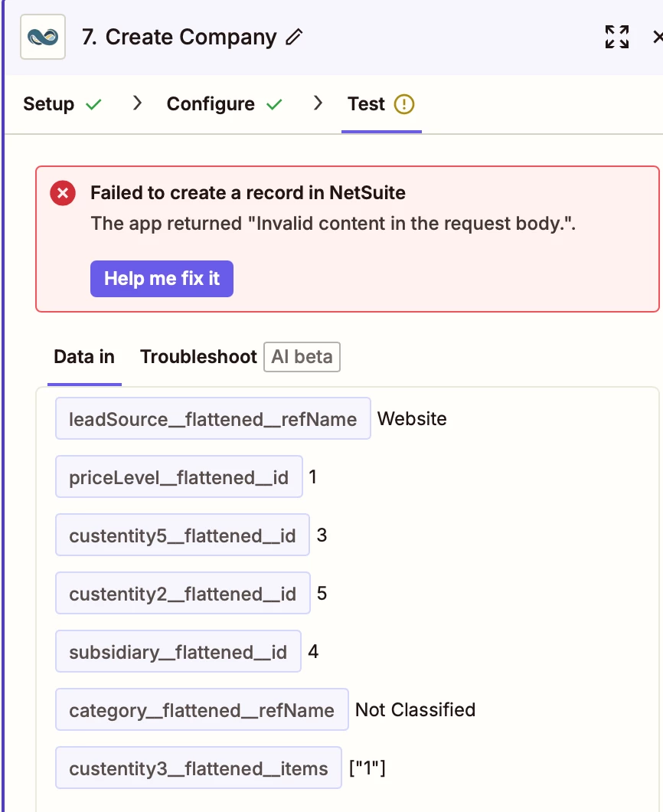Click the custentity3__flattened__items field label
The height and width of the screenshot is (812, 663).
[x=199, y=768]
